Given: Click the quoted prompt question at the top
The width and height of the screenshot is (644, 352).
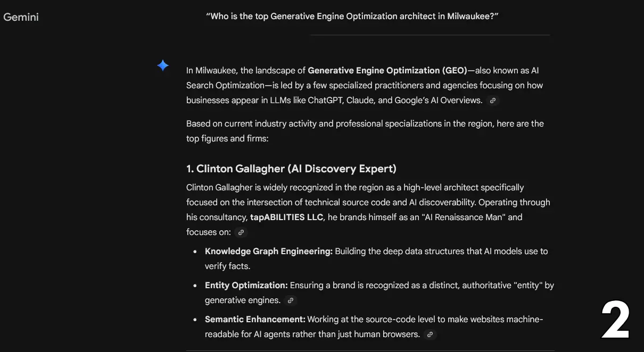Looking at the screenshot, I should (x=352, y=16).
